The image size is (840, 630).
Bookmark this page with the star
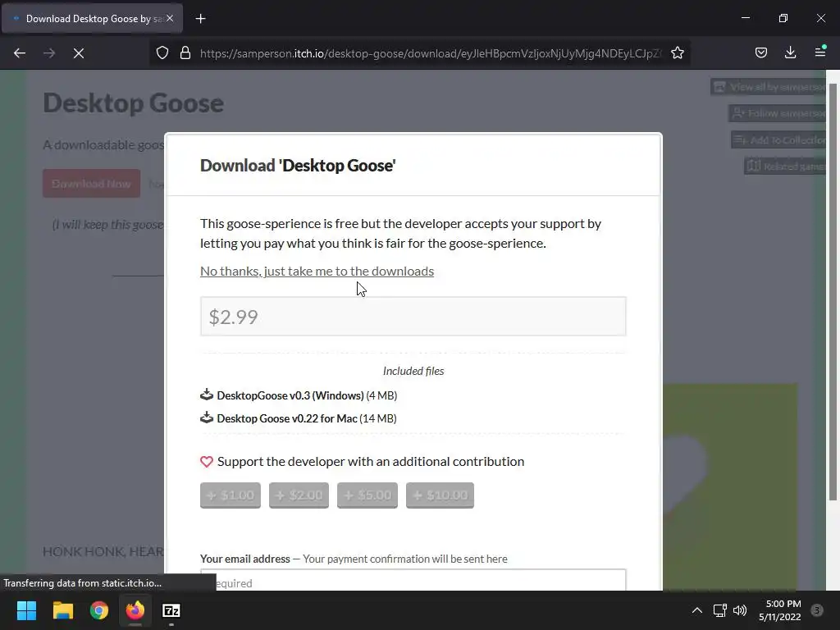click(x=677, y=53)
